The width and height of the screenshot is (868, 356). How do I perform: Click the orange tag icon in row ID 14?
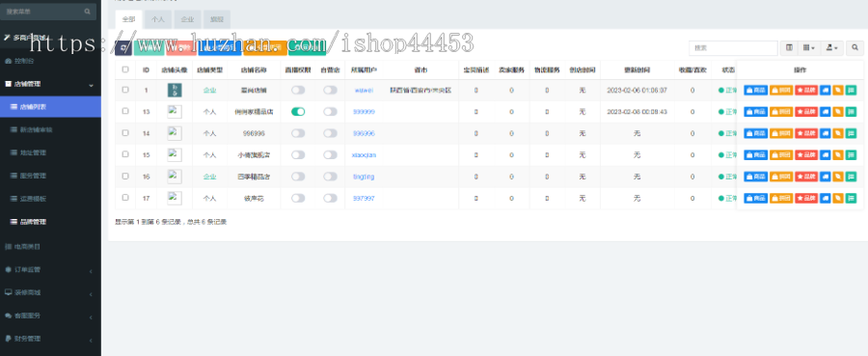click(x=838, y=133)
